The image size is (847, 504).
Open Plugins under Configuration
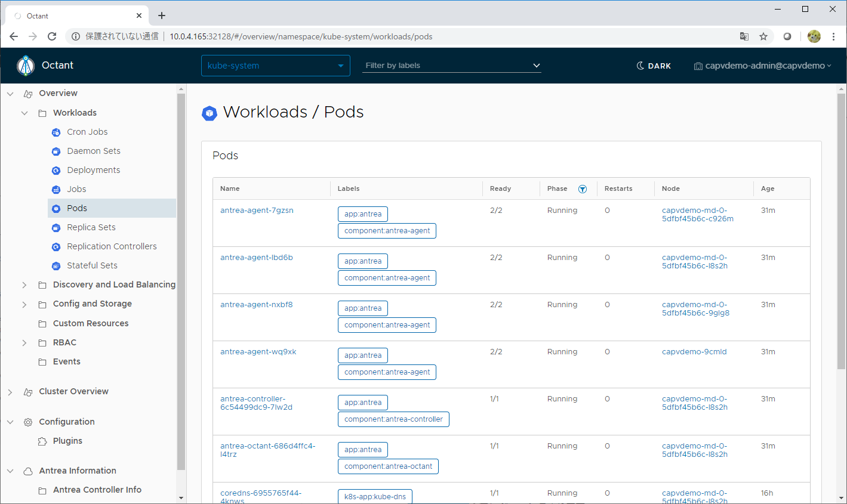tap(67, 441)
